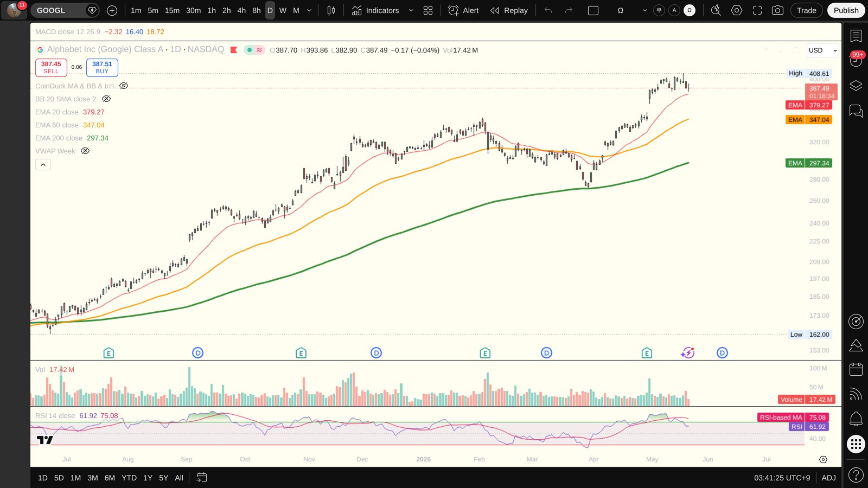
Task: Open chart settings hexagon icon
Action: click(736, 10)
